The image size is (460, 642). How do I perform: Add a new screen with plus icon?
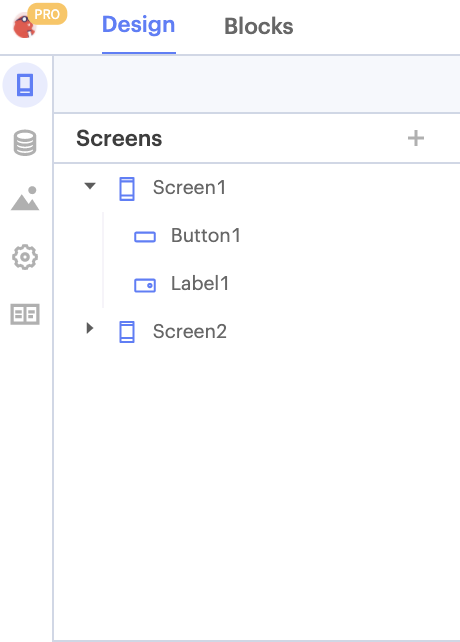point(416,138)
